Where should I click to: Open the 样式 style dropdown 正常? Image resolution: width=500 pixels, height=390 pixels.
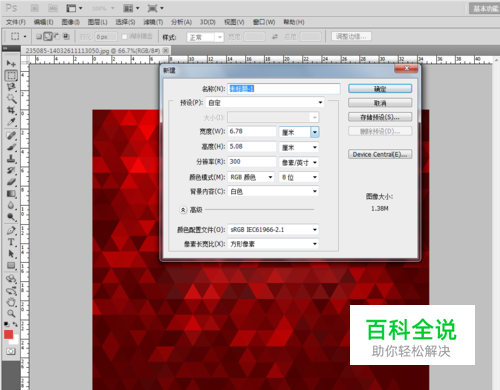click(205, 37)
